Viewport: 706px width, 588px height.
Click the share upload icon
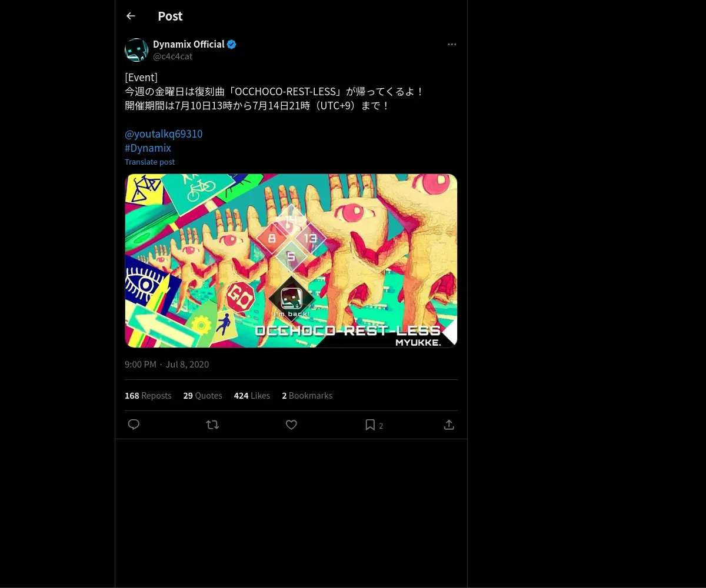tap(449, 425)
